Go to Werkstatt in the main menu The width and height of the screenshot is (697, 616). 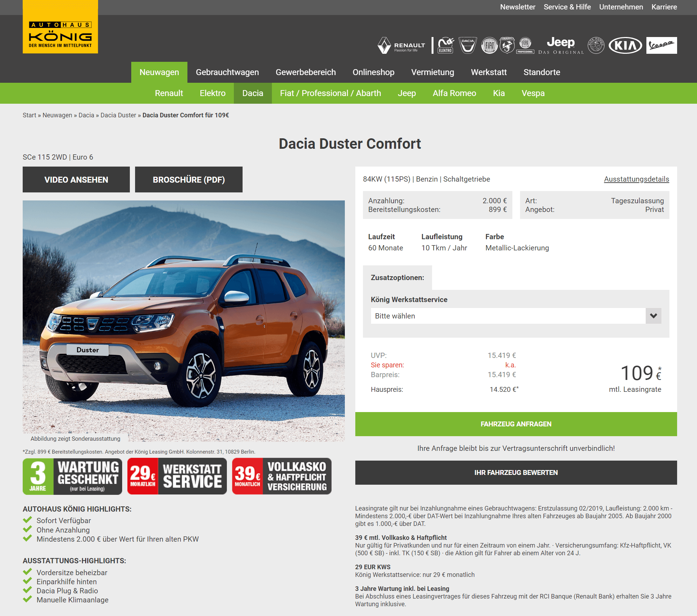pos(489,72)
